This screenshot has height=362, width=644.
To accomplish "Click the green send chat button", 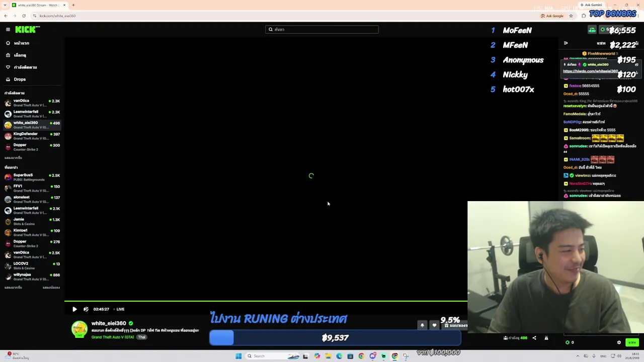I will point(632,342).
